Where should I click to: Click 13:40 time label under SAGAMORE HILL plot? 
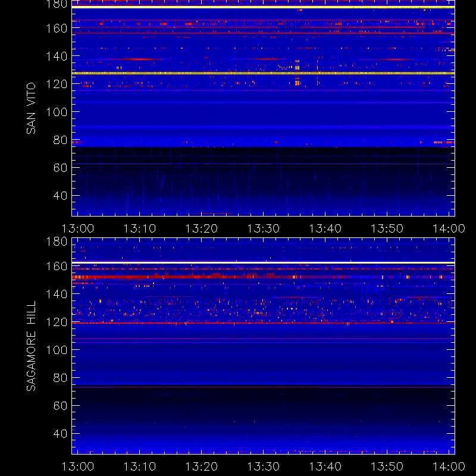click(325, 466)
